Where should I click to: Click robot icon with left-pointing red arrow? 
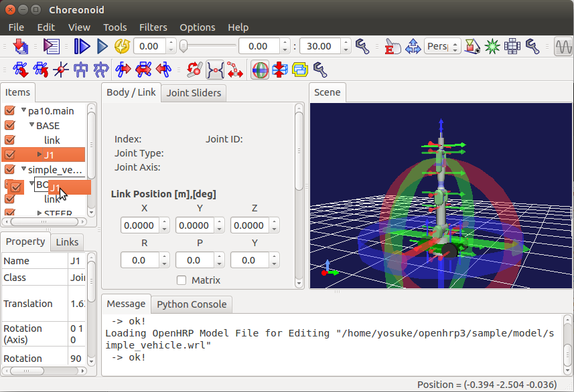pyautogui.click(x=163, y=70)
